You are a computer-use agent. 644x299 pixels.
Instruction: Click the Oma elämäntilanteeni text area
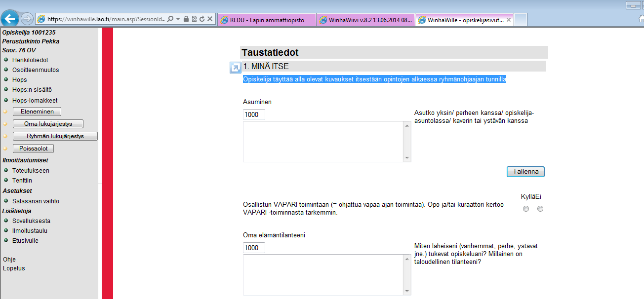pos(323,275)
